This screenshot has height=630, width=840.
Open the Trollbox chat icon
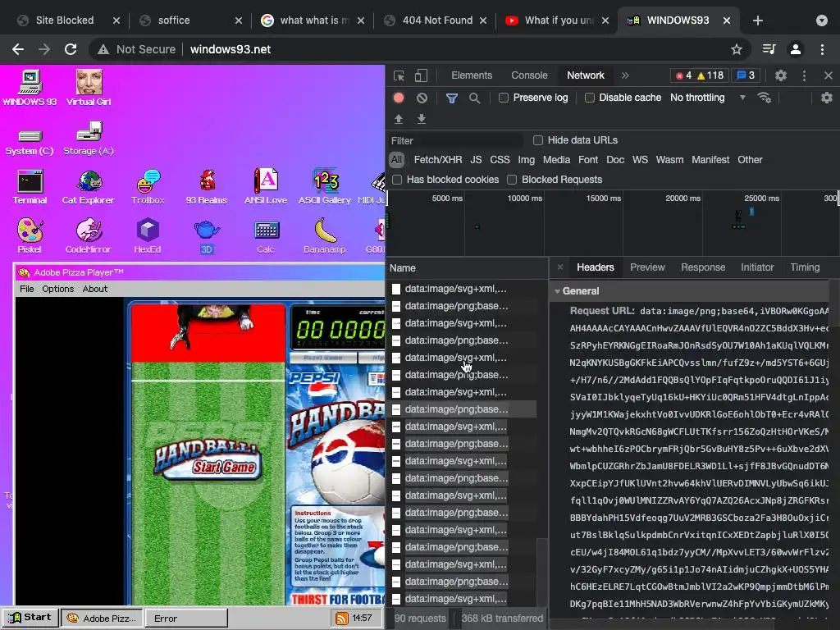click(x=148, y=188)
